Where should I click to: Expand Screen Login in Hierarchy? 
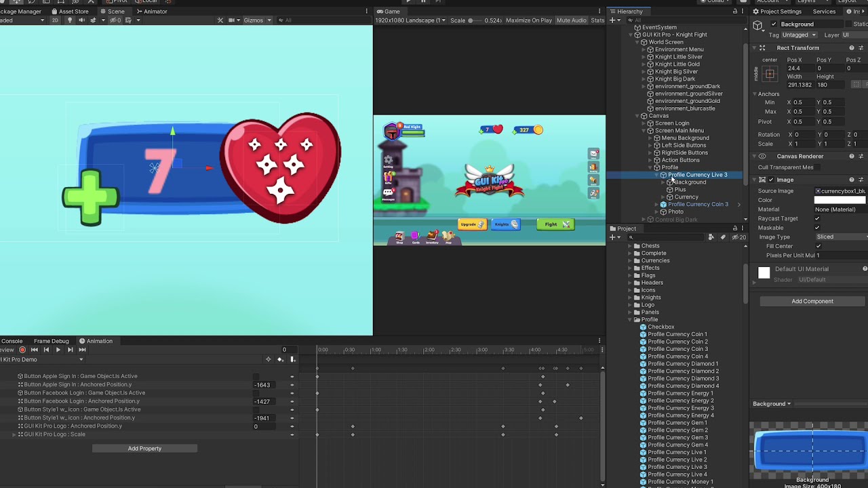(645, 123)
